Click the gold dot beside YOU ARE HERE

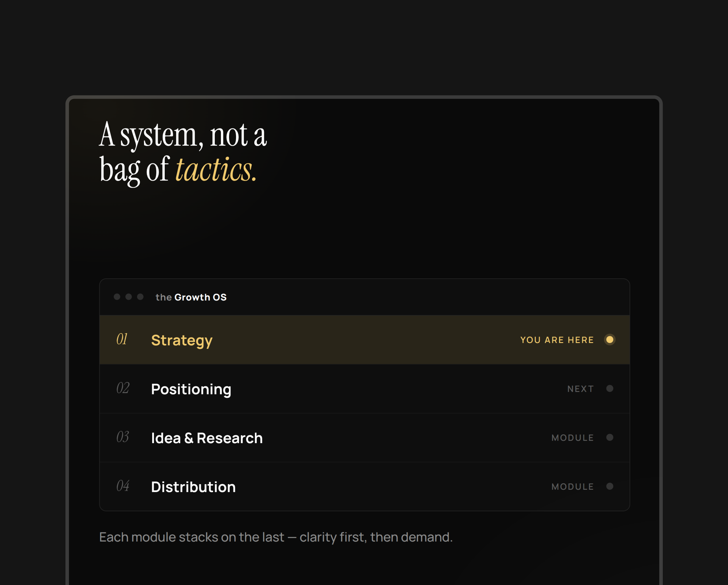609,339
